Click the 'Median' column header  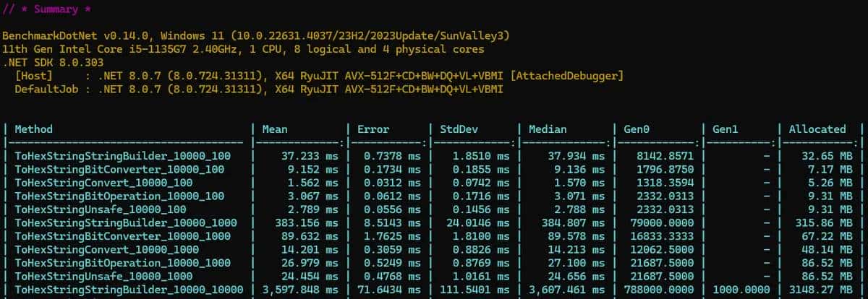click(548, 129)
